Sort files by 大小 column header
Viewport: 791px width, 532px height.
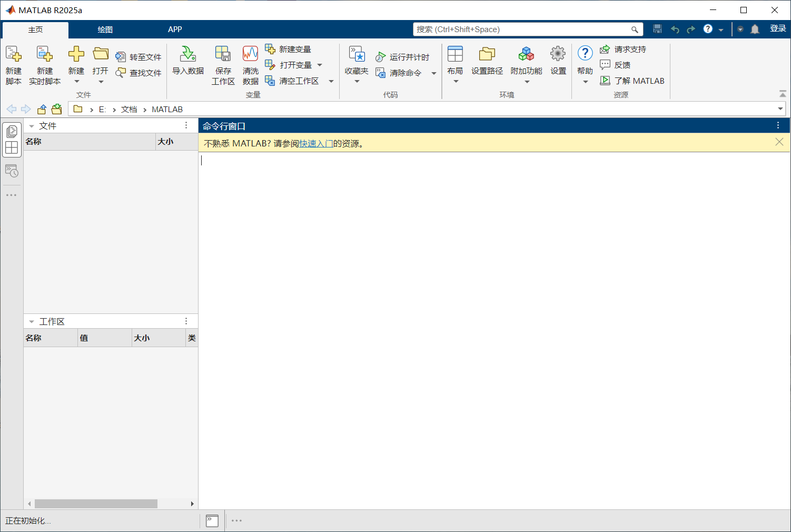[177, 142]
